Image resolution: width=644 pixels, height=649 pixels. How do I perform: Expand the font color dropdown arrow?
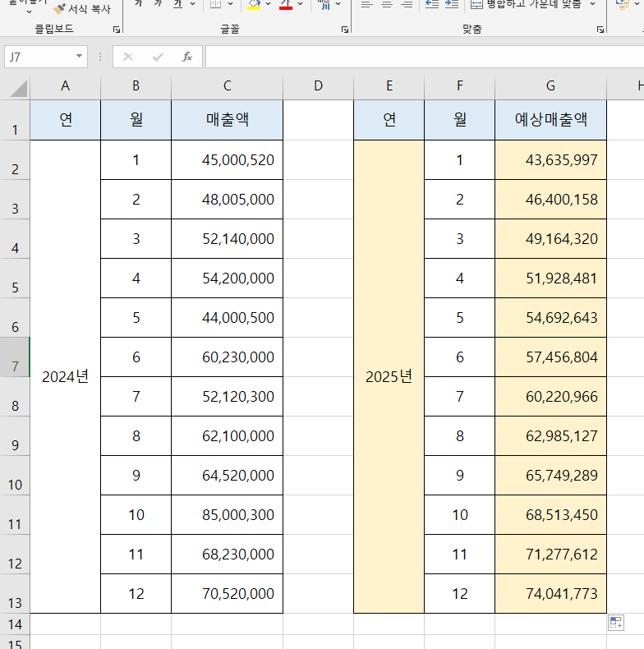pyautogui.click(x=300, y=4)
